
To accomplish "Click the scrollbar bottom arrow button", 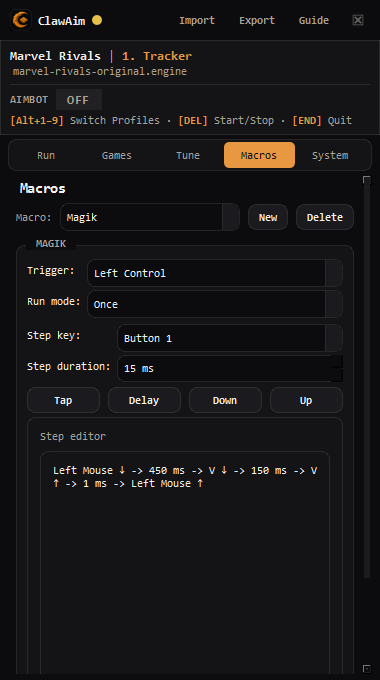I will click(x=367, y=668).
